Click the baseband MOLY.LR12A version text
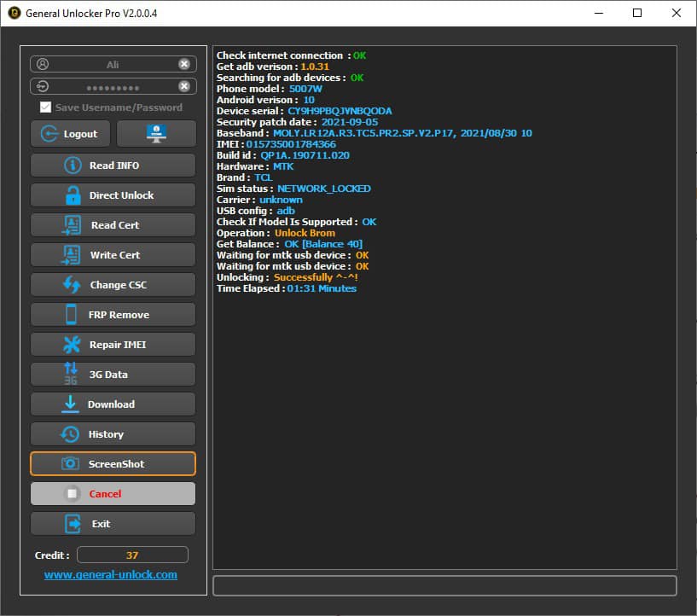The width and height of the screenshot is (697, 616). coord(403,133)
